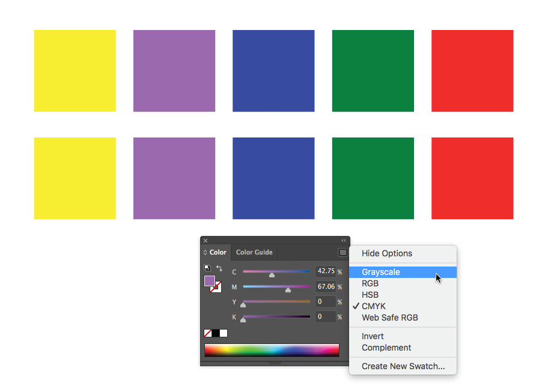
Task: Select the purple Fill color box
Action: pos(209,280)
